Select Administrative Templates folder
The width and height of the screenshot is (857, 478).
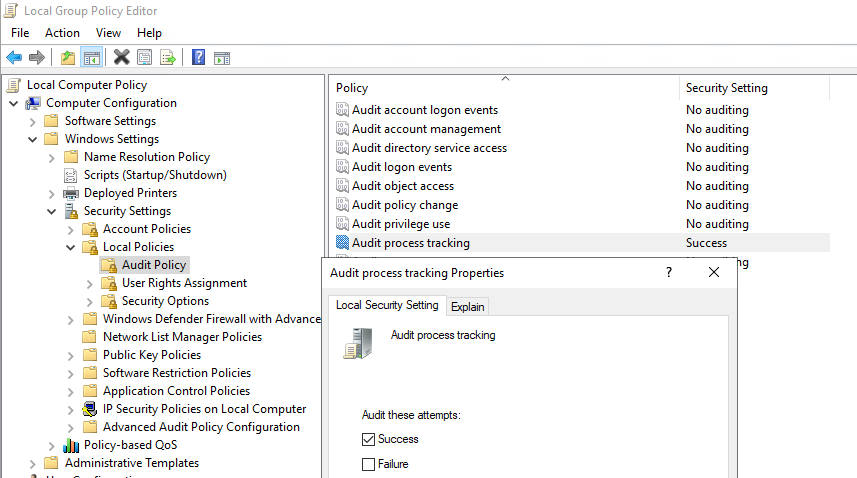132,463
